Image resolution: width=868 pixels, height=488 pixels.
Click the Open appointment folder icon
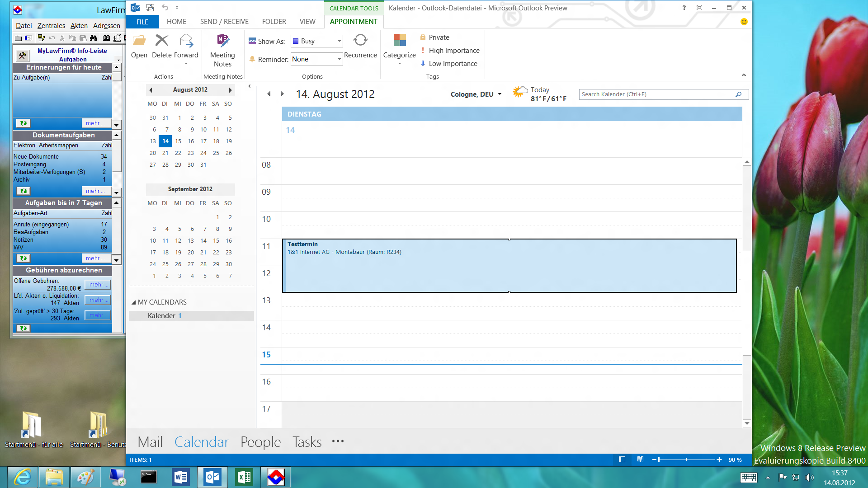click(139, 41)
